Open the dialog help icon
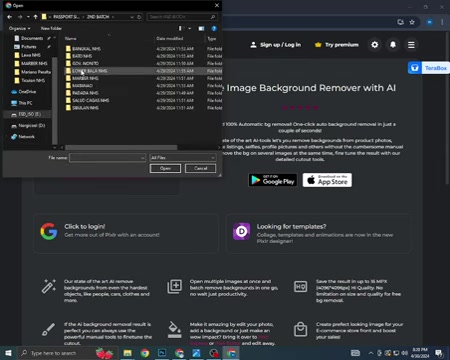450x360 pixels. (x=214, y=28)
